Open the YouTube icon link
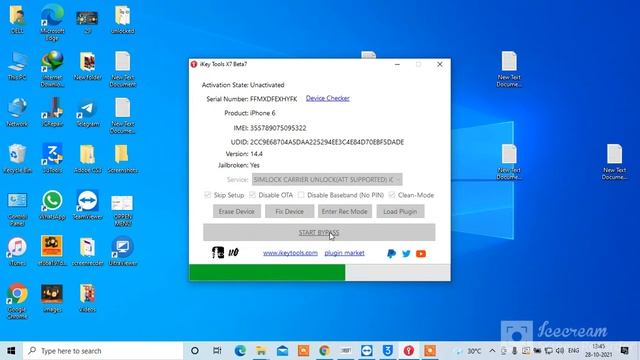The width and height of the screenshot is (640, 360). (x=421, y=253)
